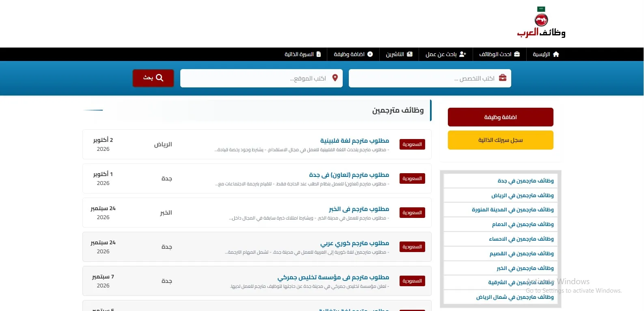Click the briefcase icon in the specialty field
The height and width of the screenshot is (311, 644).
click(x=503, y=78)
